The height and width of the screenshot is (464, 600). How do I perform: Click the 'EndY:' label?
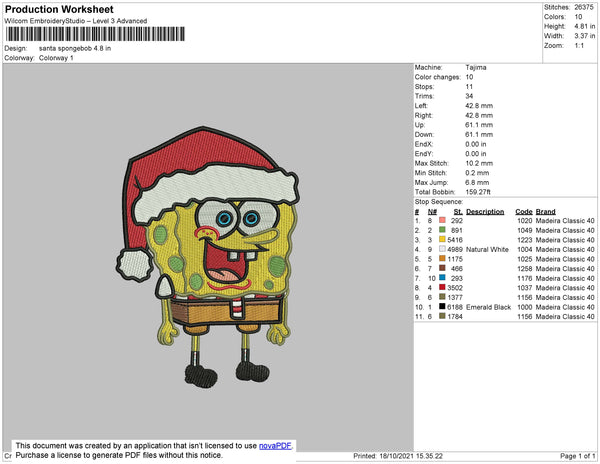point(424,154)
